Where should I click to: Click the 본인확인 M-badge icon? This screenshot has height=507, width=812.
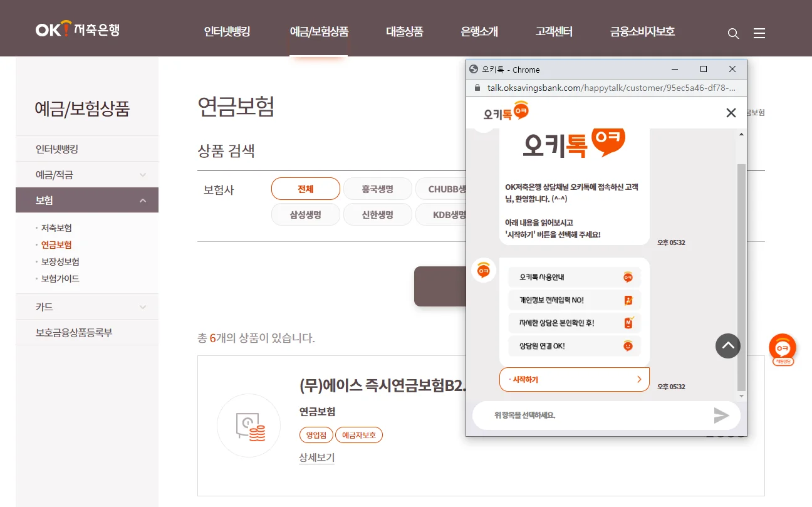pos(627,323)
